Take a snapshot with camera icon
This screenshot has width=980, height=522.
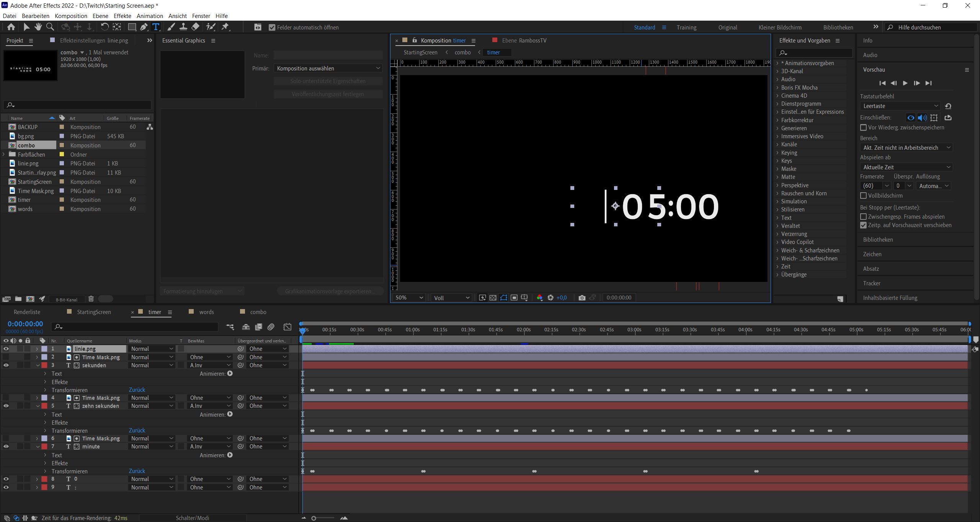(582, 298)
